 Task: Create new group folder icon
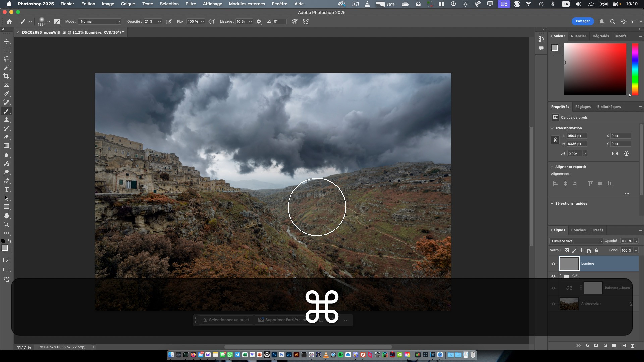(x=614, y=346)
